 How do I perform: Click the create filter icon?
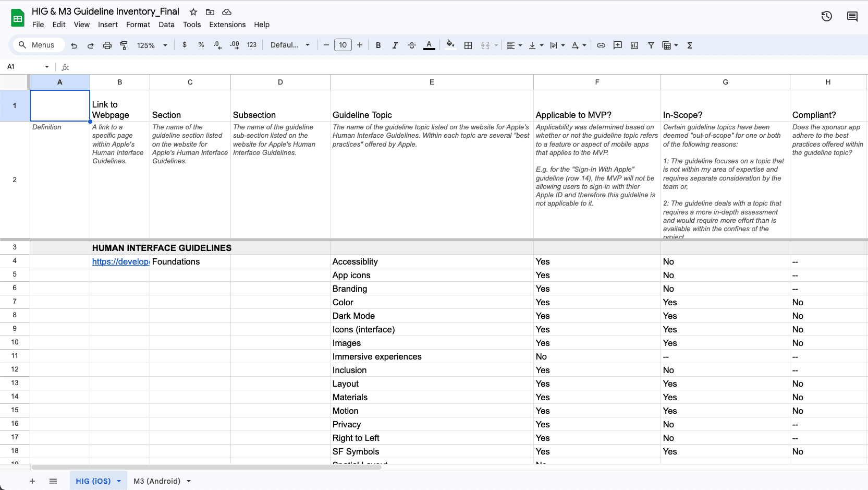click(x=651, y=45)
